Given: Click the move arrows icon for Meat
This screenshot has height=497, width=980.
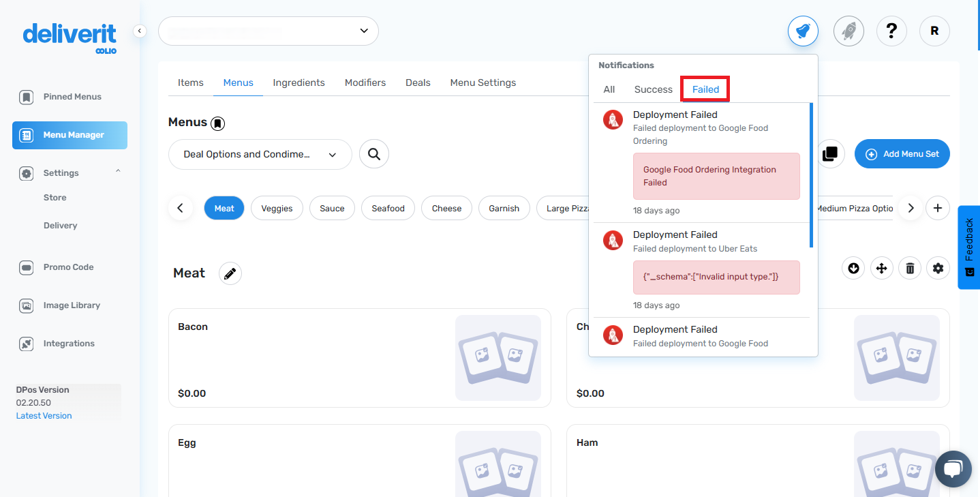Looking at the screenshot, I should (882, 269).
